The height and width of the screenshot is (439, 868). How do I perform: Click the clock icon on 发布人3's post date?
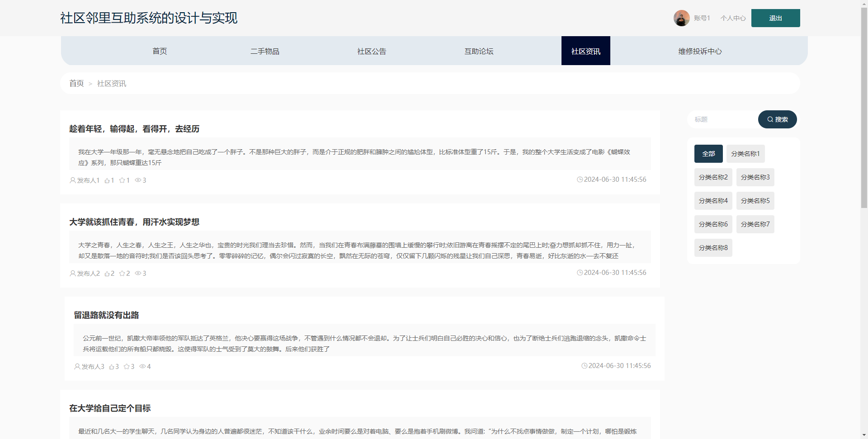click(585, 366)
